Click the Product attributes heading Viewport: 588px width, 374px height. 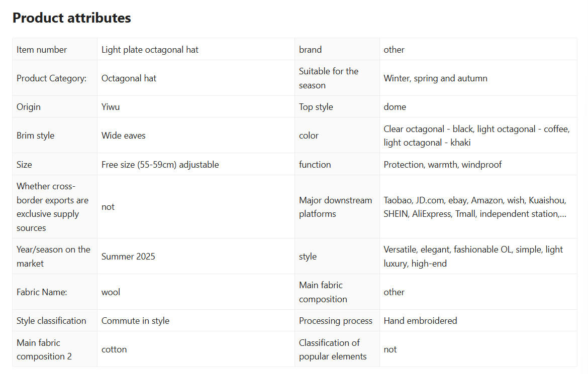point(71,18)
